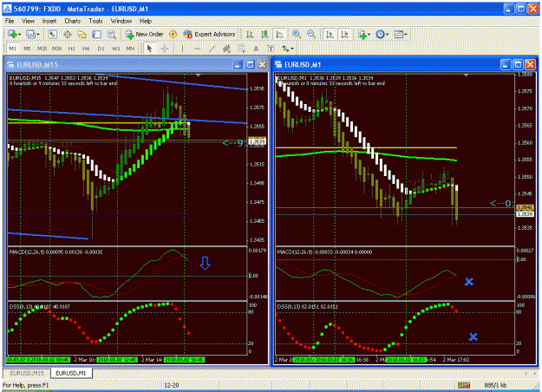Grab chart shift marker in M1 chart
The height and width of the screenshot is (392, 542).
click(466, 75)
